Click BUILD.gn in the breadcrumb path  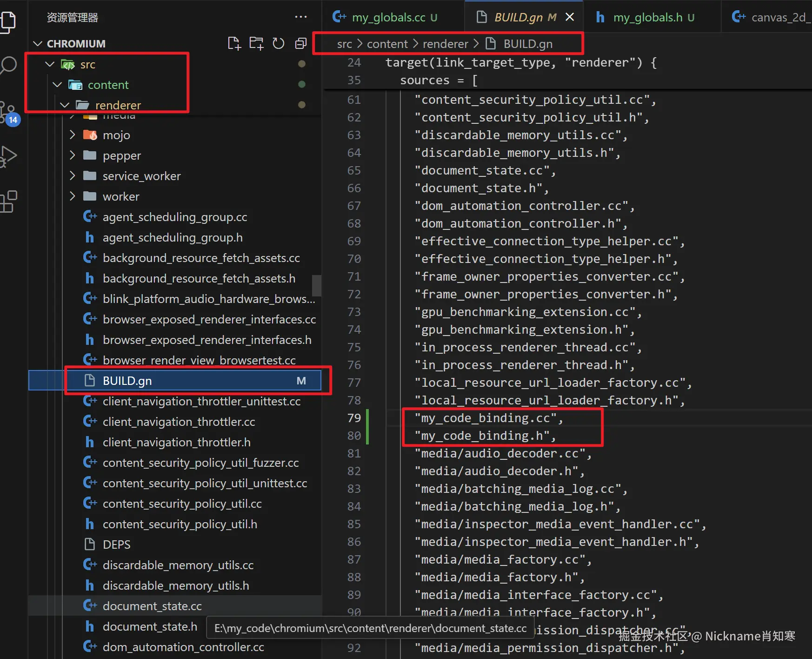528,44
